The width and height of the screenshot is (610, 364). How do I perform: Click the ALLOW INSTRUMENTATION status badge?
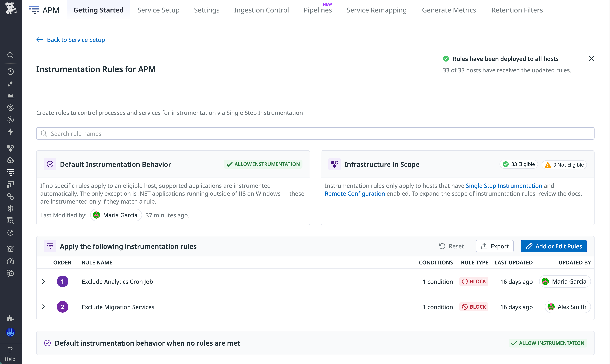tap(263, 164)
